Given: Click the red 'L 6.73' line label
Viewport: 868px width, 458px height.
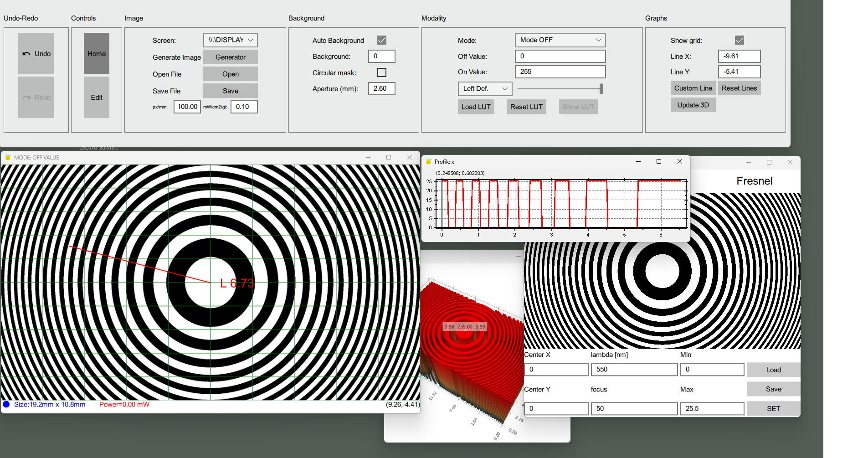Looking at the screenshot, I should point(237,283).
